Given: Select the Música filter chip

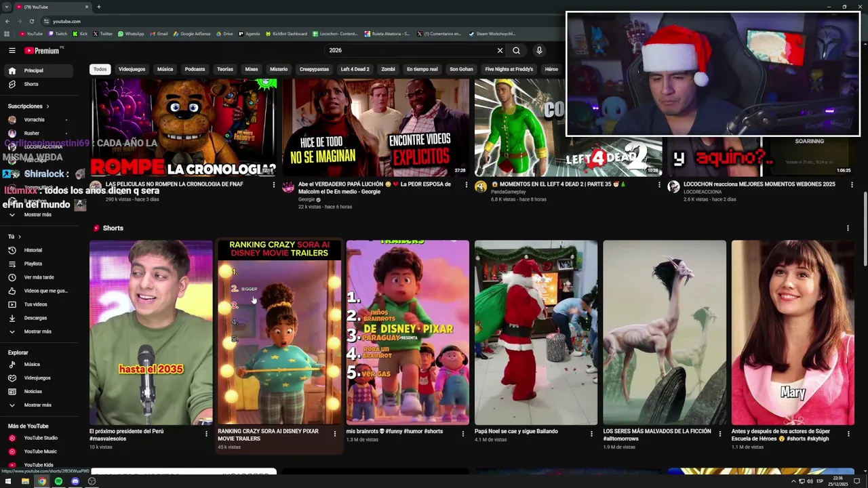Looking at the screenshot, I should pos(165,69).
